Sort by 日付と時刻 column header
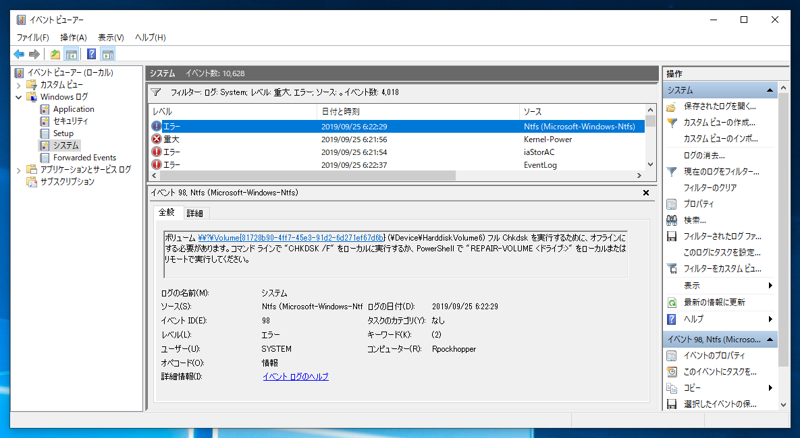800x438 pixels. [418, 111]
